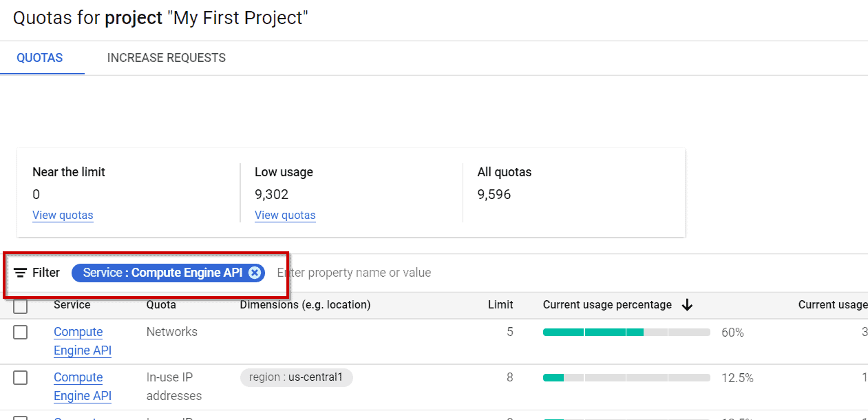Switch to the INCREASE REQUESTS tab
The width and height of the screenshot is (868, 420).
(x=166, y=58)
